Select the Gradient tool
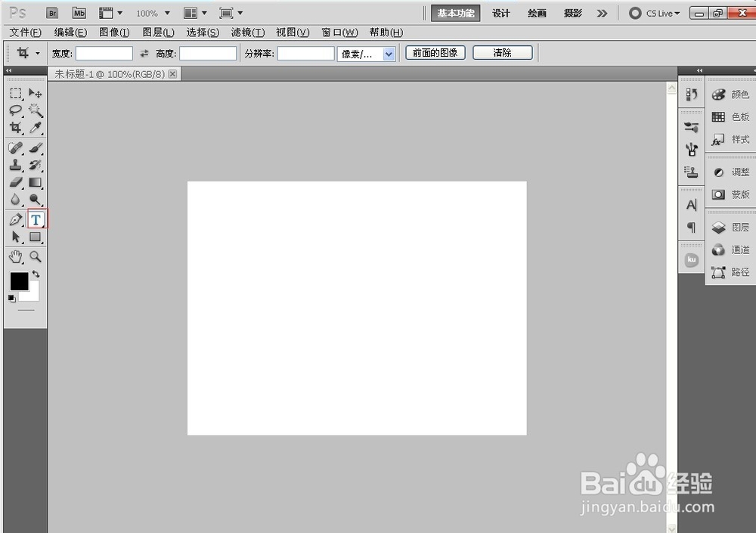 point(35,182)
